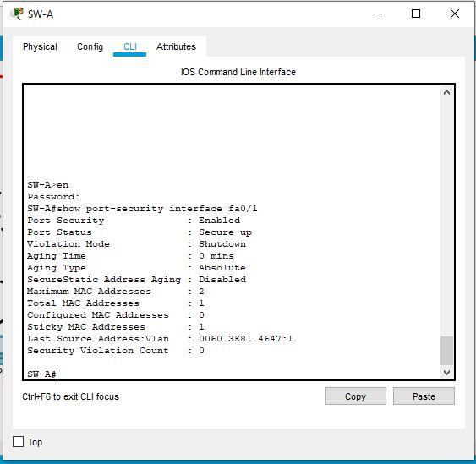Select the CLI tab

[x=130, y=46]
